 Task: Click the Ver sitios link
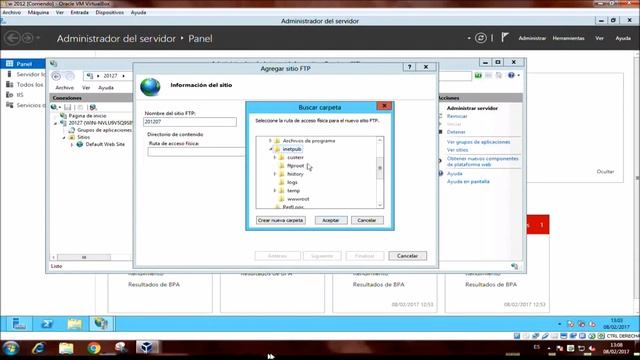(x=457, y=150)
